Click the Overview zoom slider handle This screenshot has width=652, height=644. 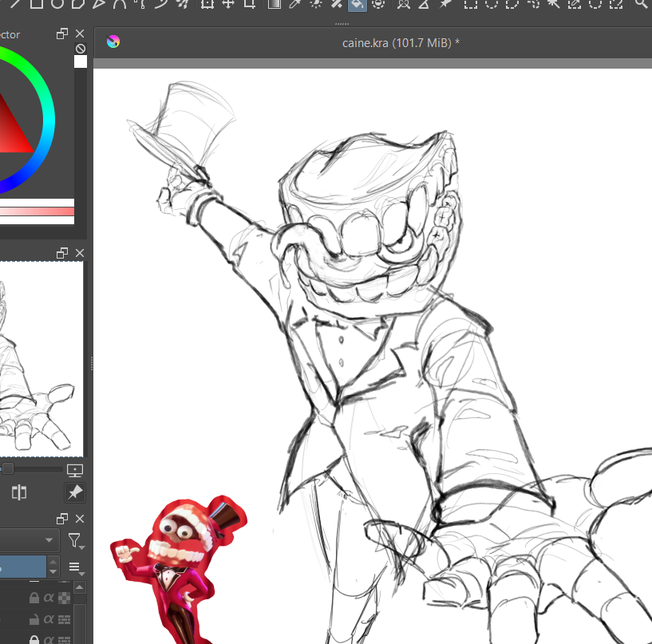click(x=8, y=469)
